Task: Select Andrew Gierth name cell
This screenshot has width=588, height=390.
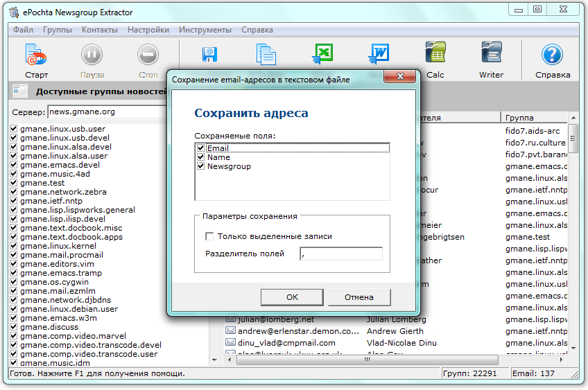Action: pos(395,331)
